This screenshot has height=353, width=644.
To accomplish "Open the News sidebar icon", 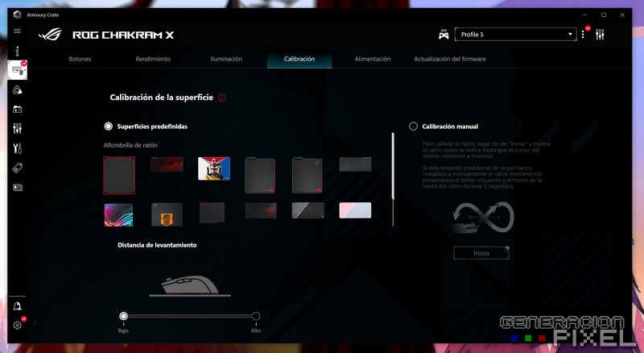I will [17, 187].
